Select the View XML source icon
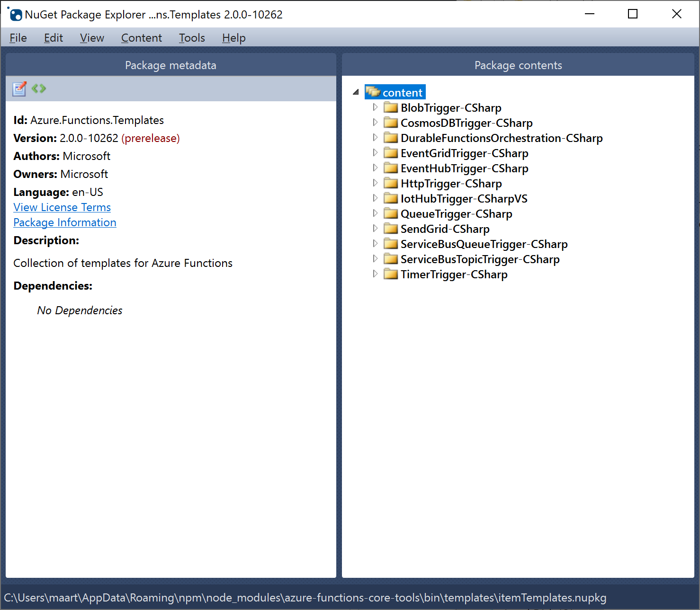The width and height of the screenshot is (700, 610). click(39, 89)
